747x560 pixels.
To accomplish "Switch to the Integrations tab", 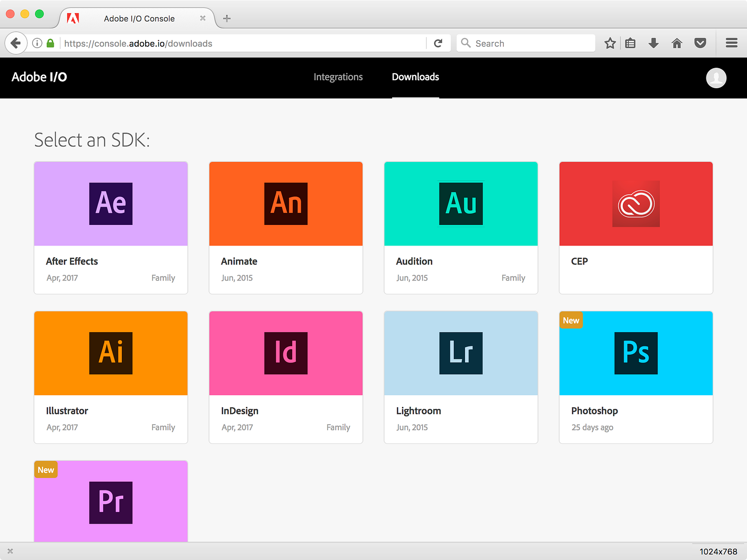I will click(x=338, y=77).
